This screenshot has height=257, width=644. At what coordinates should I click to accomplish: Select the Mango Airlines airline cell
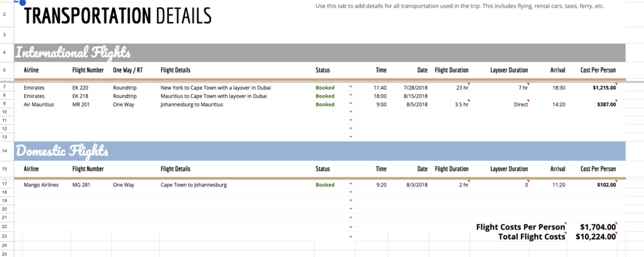point(41,185)
